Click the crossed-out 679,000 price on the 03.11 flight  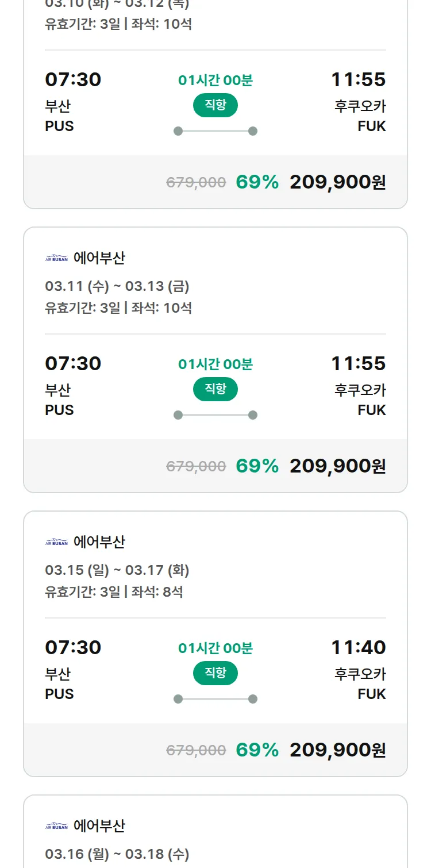196,466
